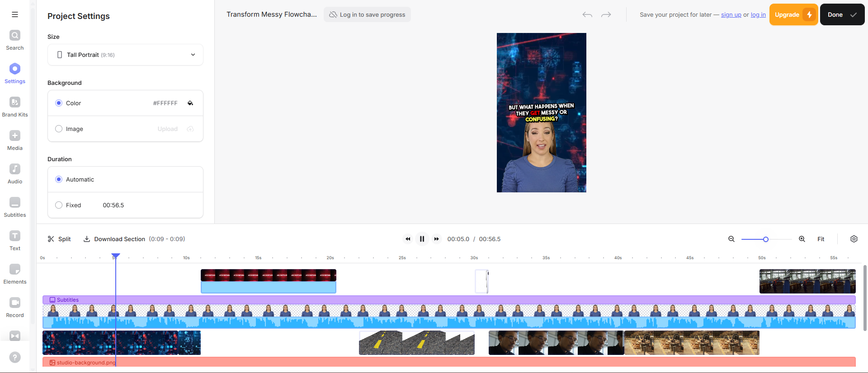Click the project title Transform Messy Flowcha...
Viewport: 868px width, 373px height.
pyautogui.click(x=272, y=14)
